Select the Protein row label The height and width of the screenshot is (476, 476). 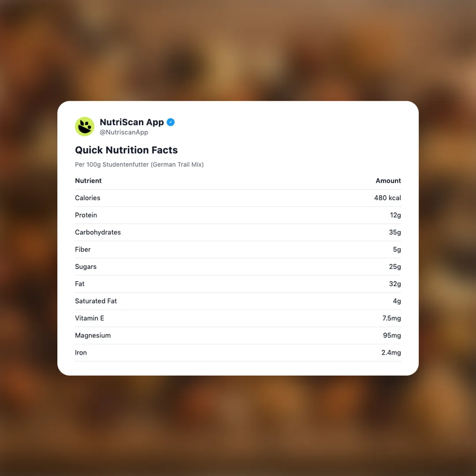86,215
